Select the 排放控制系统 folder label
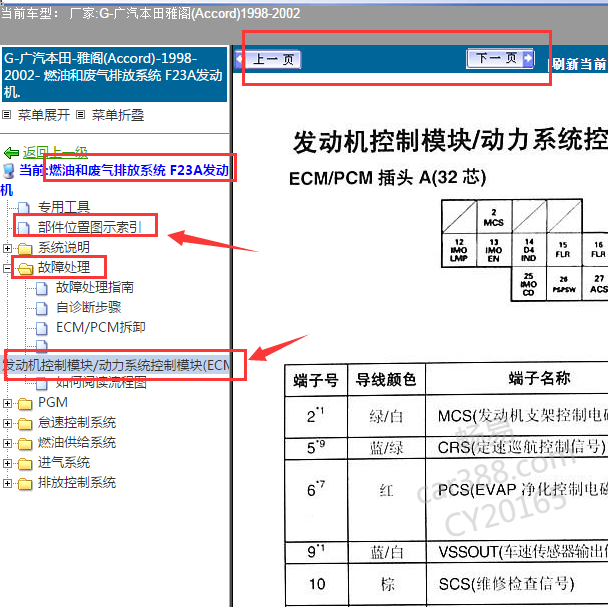608x607 pixels. point(77,483)
